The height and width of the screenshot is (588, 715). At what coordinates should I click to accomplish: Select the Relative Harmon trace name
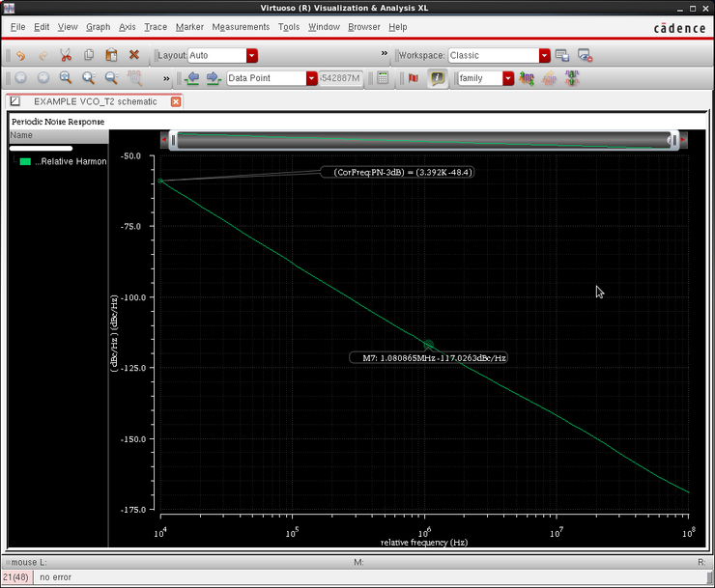click(x=71, y=161)
